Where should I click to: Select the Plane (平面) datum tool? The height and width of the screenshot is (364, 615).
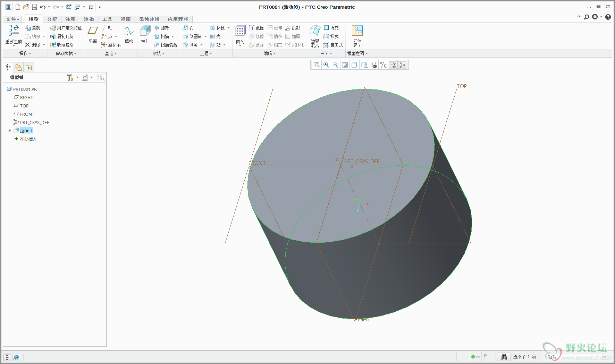(x=93, y=31)
